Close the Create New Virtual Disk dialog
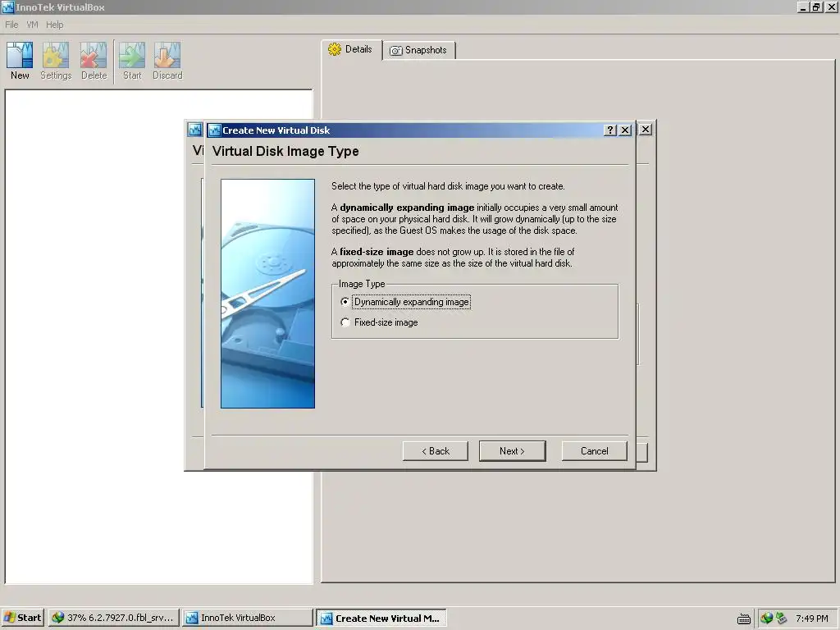Viewport: 840px width, 630px height. click(x=625, y=130)
